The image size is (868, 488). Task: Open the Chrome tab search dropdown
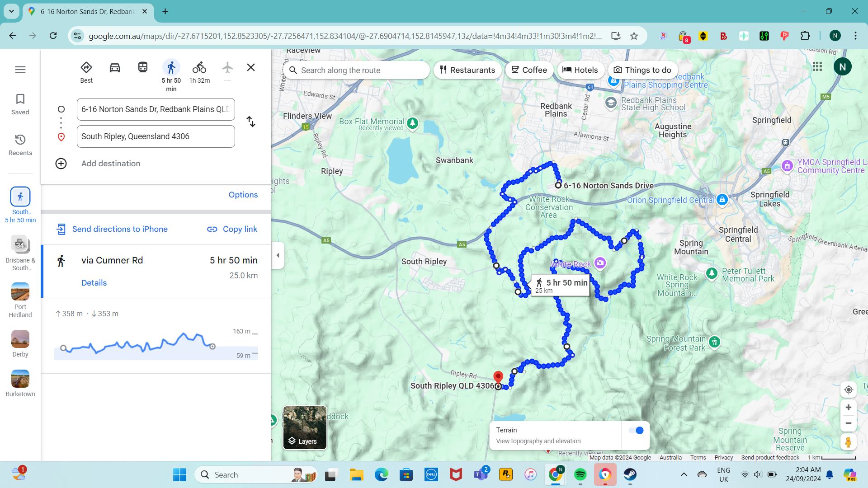point(11,11)
